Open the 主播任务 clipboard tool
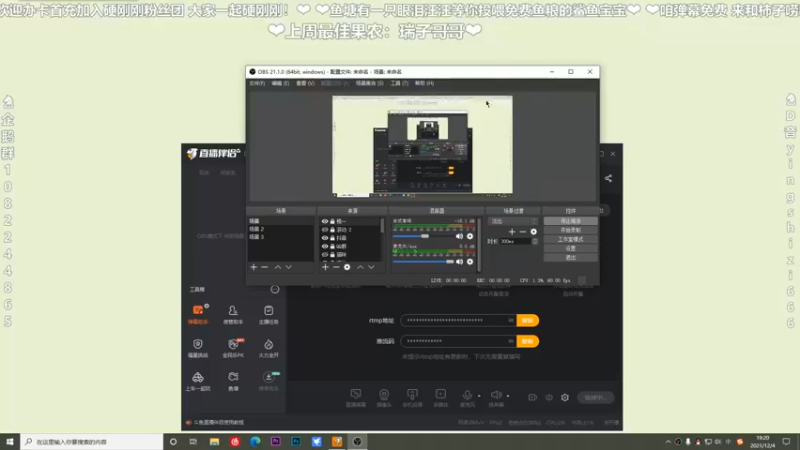800x450 pixels. pos(268,314)
